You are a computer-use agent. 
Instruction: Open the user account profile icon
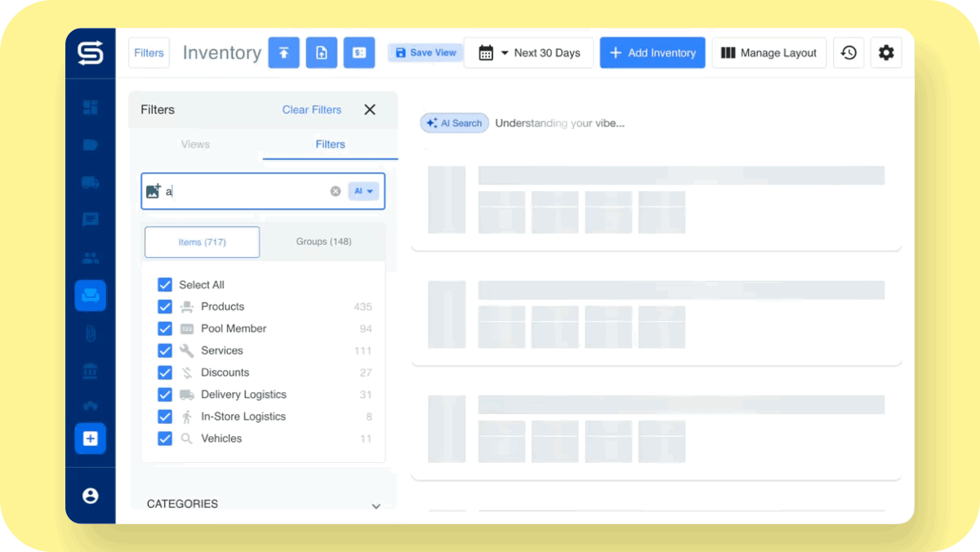point(90,496)
